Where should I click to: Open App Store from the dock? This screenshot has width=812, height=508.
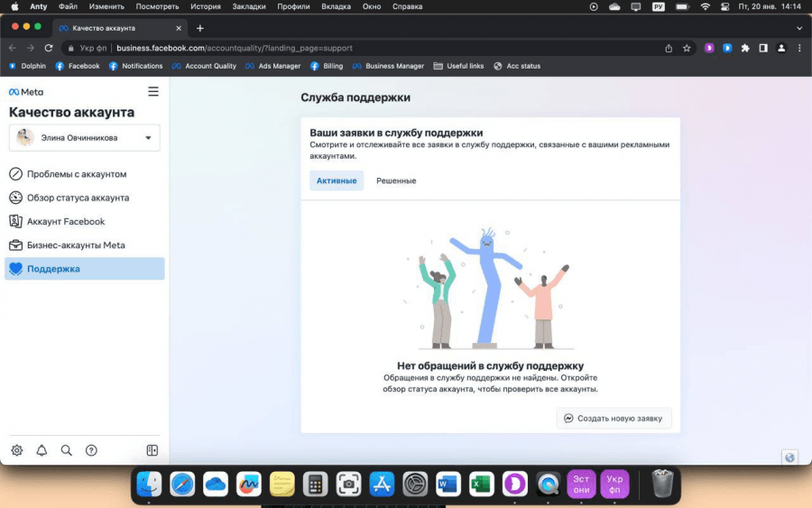click(x=382, y=485)
